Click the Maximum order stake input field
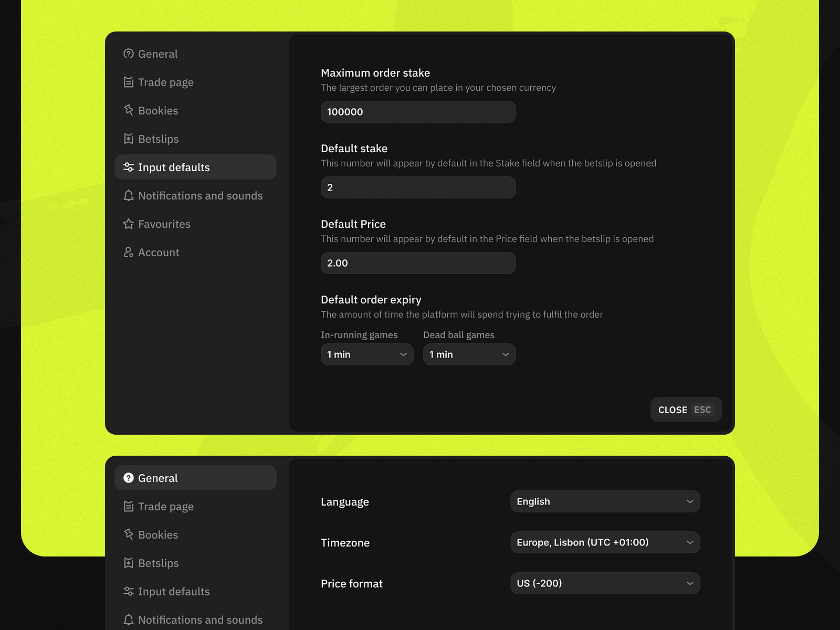The height and width of the screenshot is (630, 840). point(418,112)
